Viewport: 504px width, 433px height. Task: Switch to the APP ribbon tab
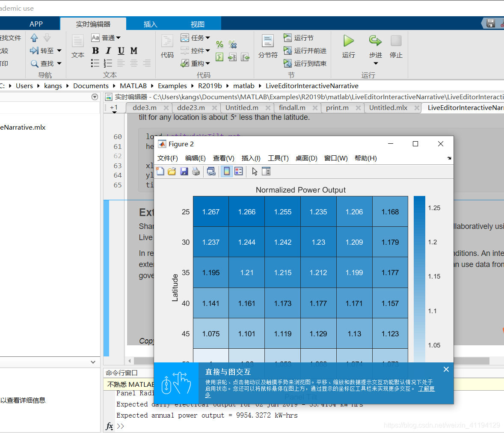point(36,24)
